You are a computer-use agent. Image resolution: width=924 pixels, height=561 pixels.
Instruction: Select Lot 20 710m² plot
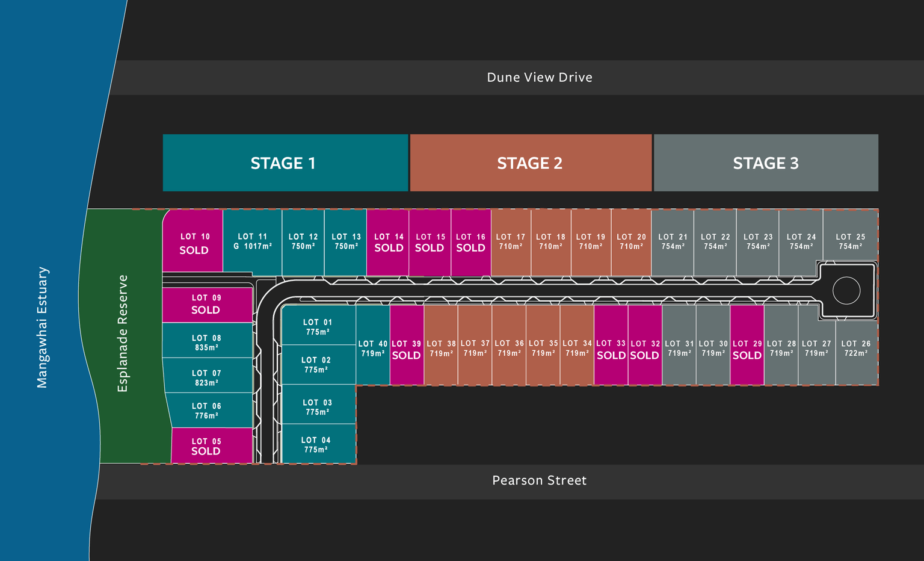(631, 242)
